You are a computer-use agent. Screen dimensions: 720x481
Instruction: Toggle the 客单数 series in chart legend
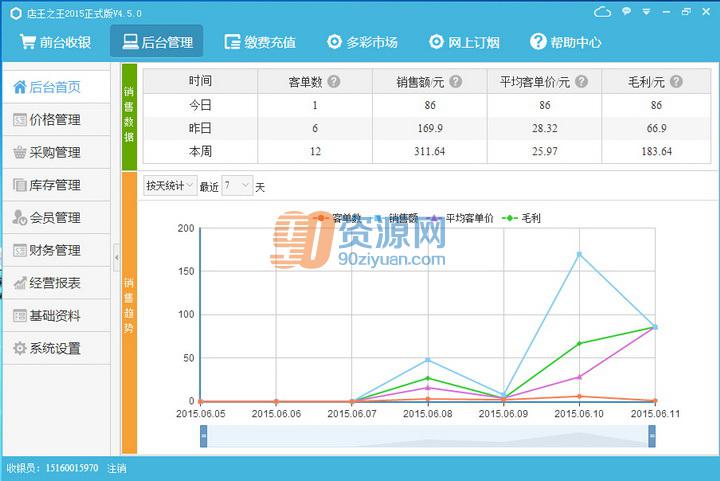[x=338, y=218]
